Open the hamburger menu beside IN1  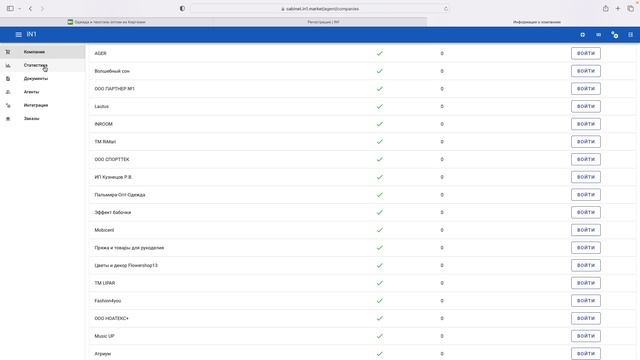(x=18, y=35)
